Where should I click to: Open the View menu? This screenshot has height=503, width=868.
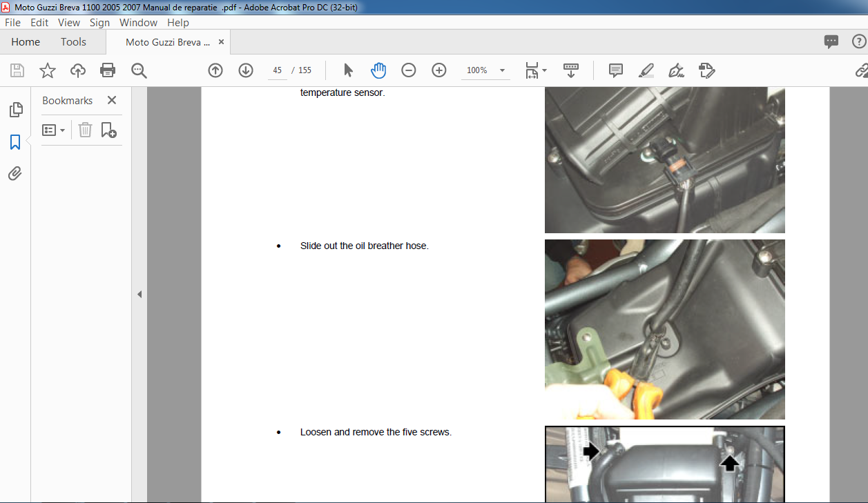coord(69,22)
